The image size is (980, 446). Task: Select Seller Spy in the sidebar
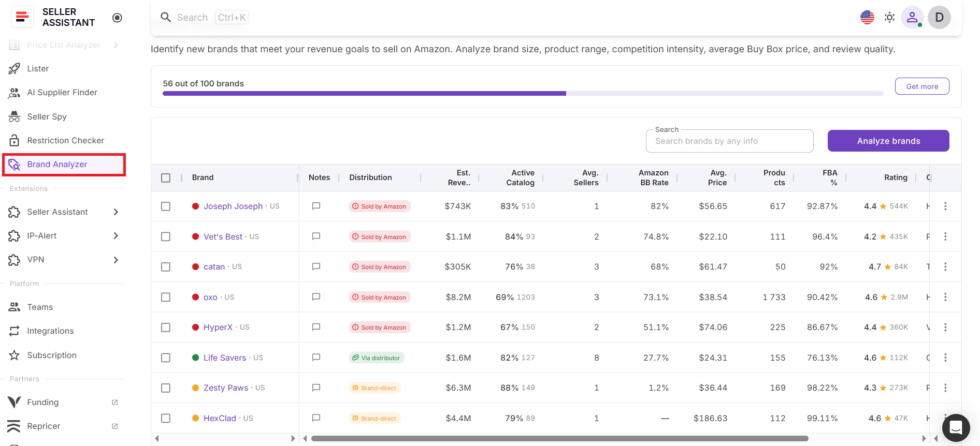[x=47, y=116]
